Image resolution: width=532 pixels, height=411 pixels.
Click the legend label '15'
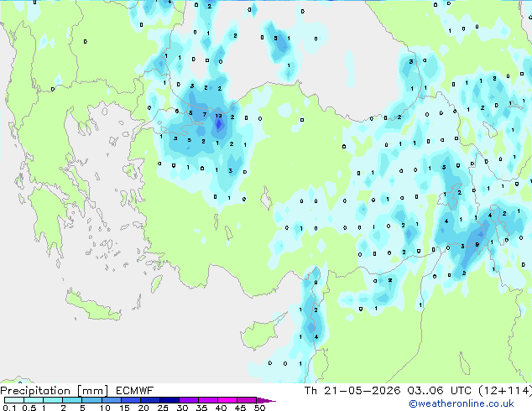pos(124,408)
